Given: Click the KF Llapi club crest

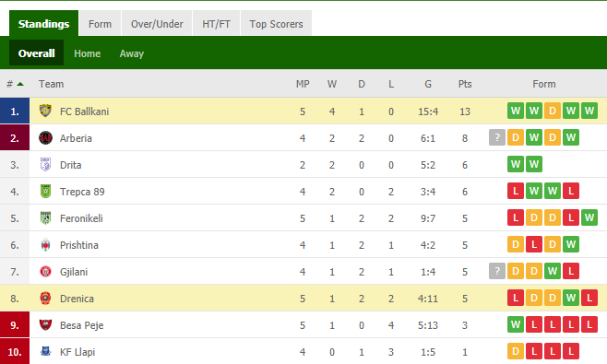Looking at the screenshot, I should click(x=45, y=351).
